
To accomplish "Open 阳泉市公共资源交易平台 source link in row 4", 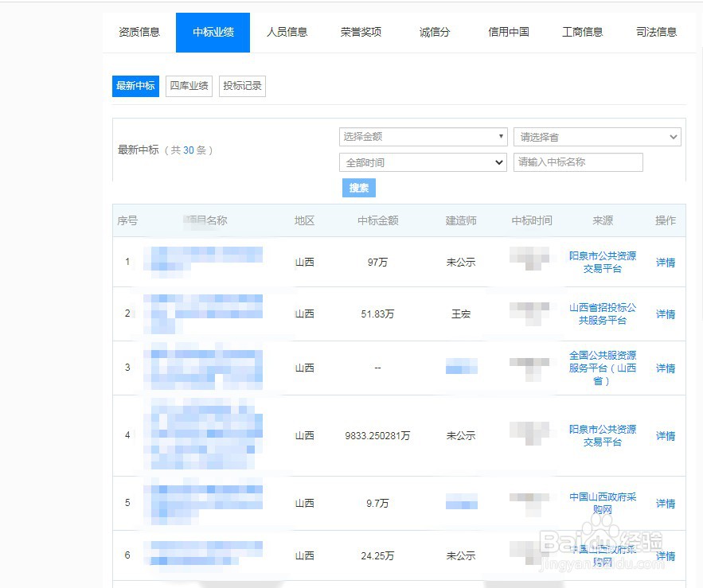I will (603, 435).
